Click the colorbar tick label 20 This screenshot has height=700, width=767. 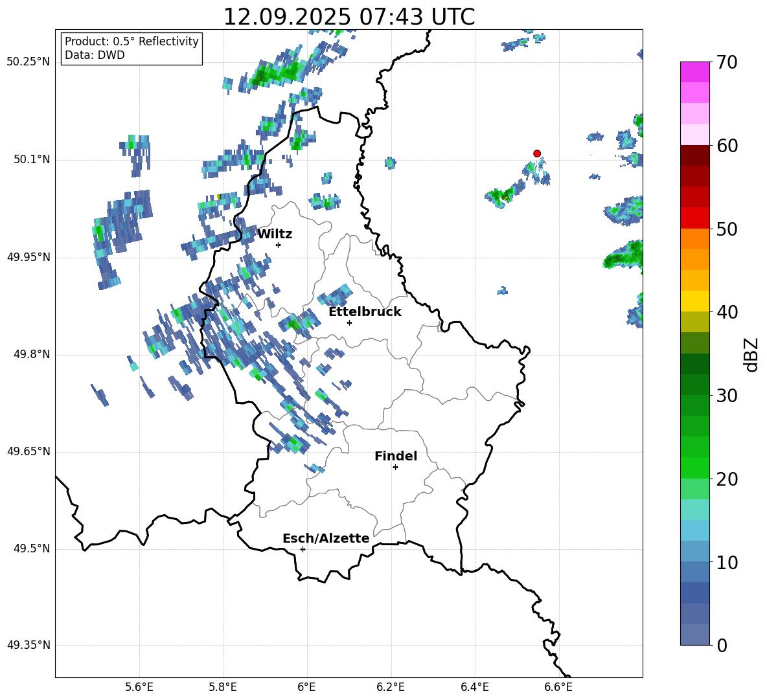click(727, 479)
